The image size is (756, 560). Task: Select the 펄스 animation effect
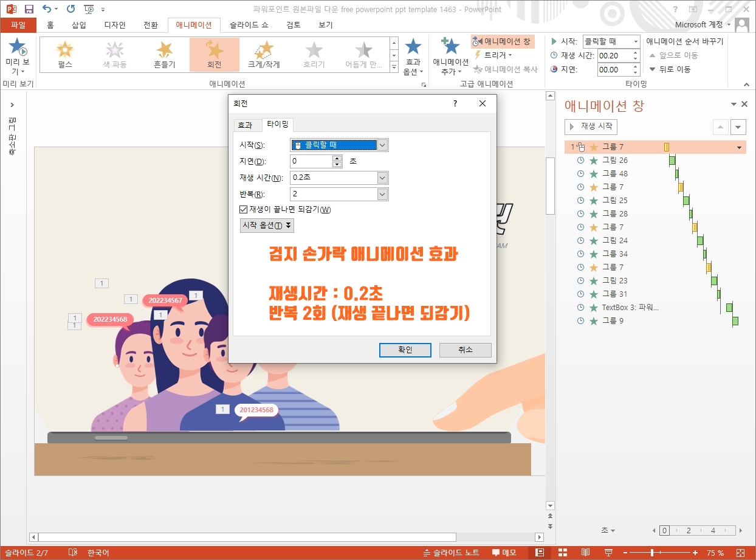[64, 55]
